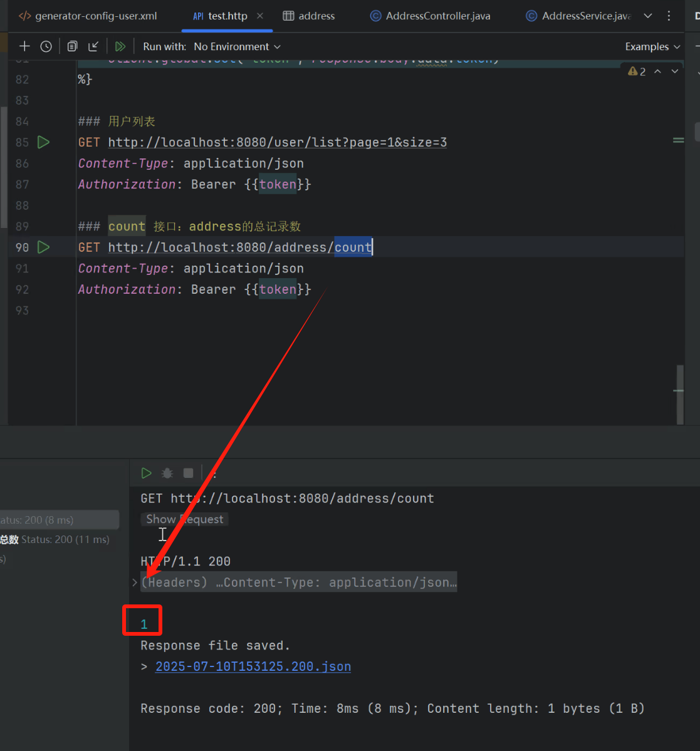Click the %} closing line 82
The image size is (700, 751).
[x=85, y=79]
